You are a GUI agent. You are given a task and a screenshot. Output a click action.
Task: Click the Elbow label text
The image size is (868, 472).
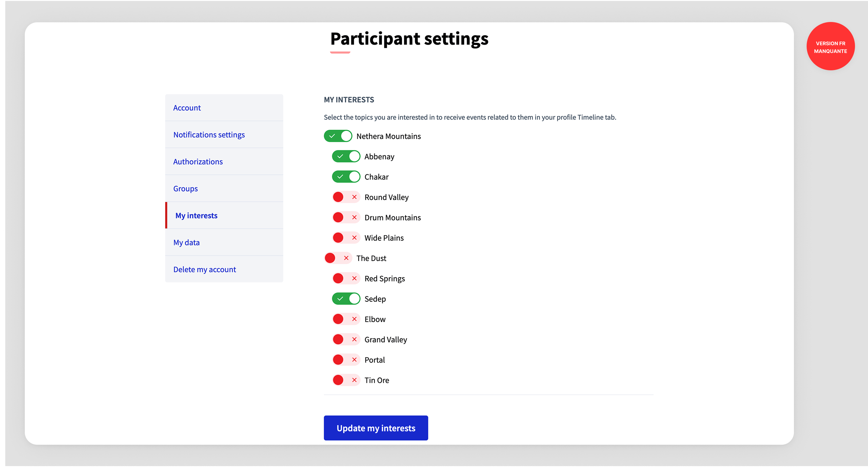[x=375, y=319]
